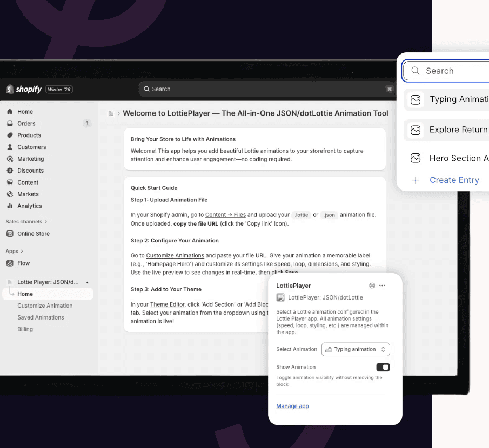
Task: Open the Flow app
Action: 23,263
